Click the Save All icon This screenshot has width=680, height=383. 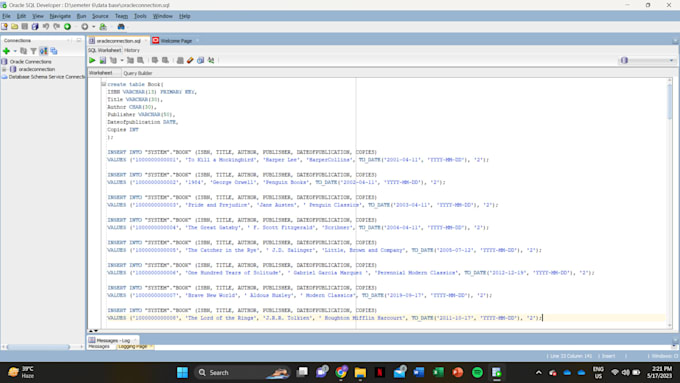(35, 27)
